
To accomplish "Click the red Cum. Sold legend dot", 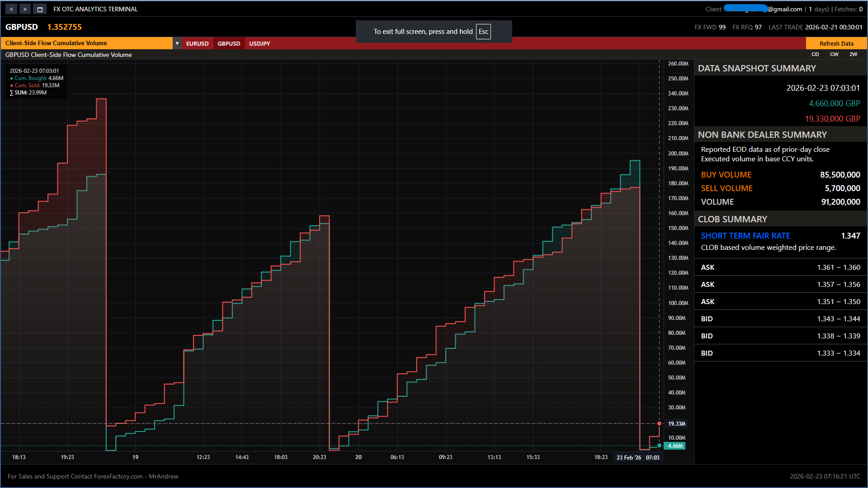I will [x=12, y=85].
